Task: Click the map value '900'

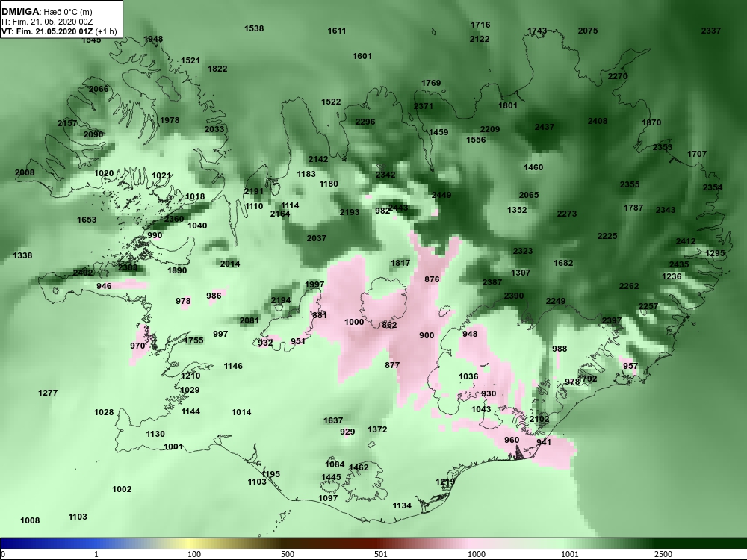Action: coord(427,336)
